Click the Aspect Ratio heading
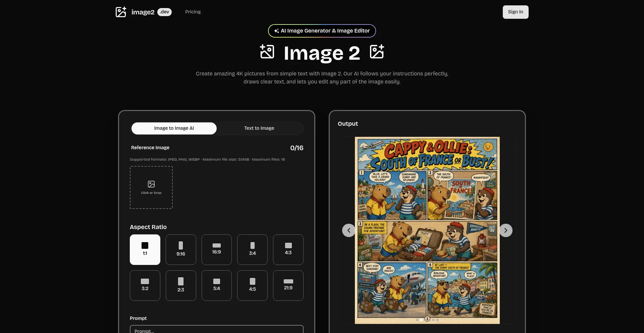The image size is (644, 333). pos(148,227)
